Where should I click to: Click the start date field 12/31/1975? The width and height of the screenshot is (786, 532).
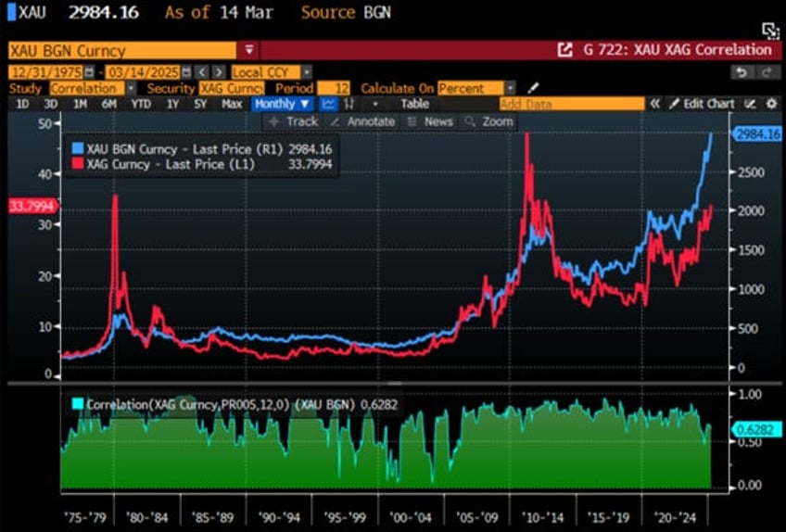tap(45, 72)
